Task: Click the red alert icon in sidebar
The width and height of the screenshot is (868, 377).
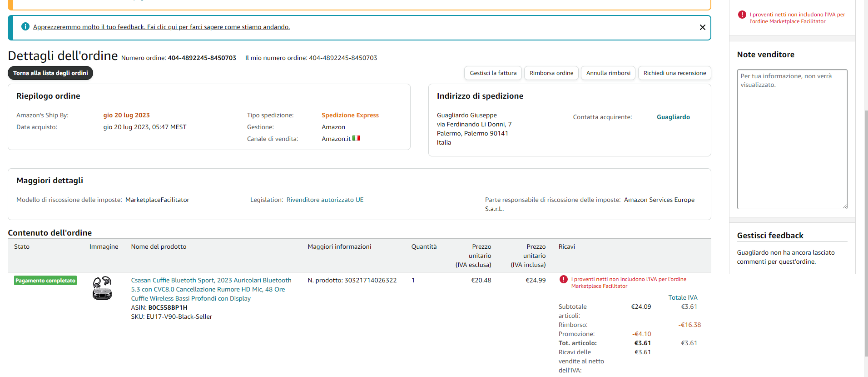Action: pos(742,15)
